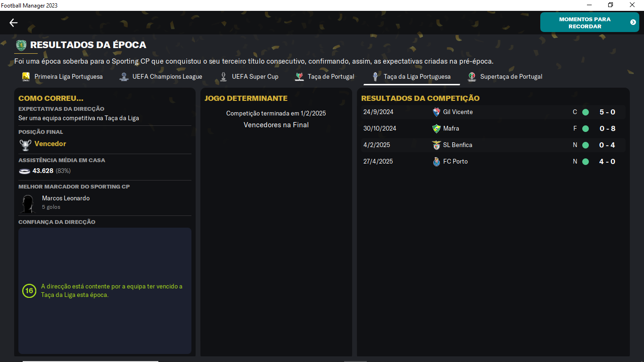
Task: Open the Taça de Portugal tab
Action: [325, 76]
